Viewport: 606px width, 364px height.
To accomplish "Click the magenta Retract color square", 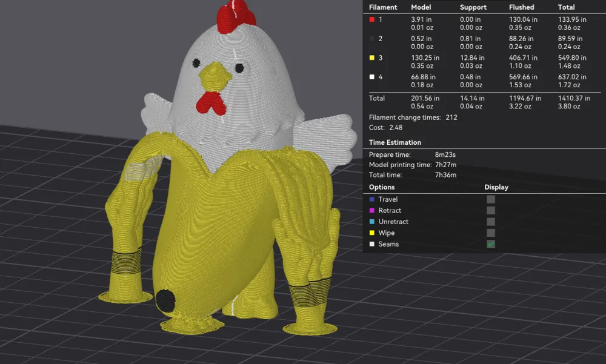I will [x=372, y=211].
